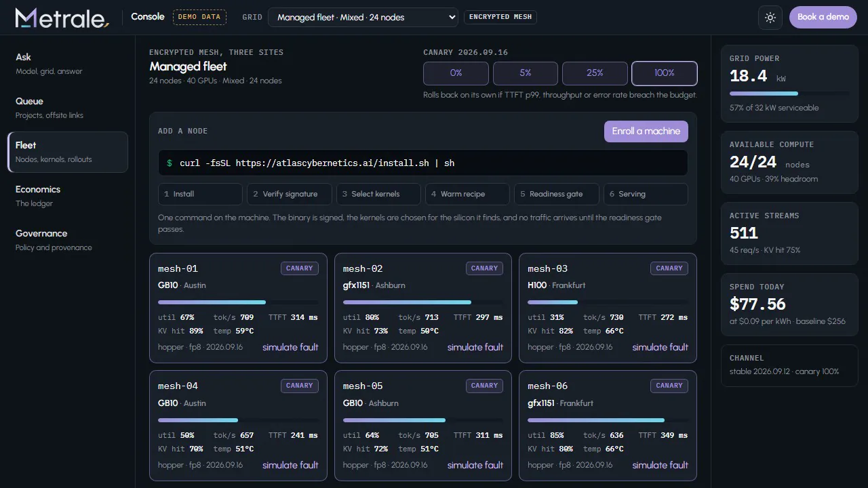Select step 3 Select kernels
This screenshot has width=868, height=488.
378,194
